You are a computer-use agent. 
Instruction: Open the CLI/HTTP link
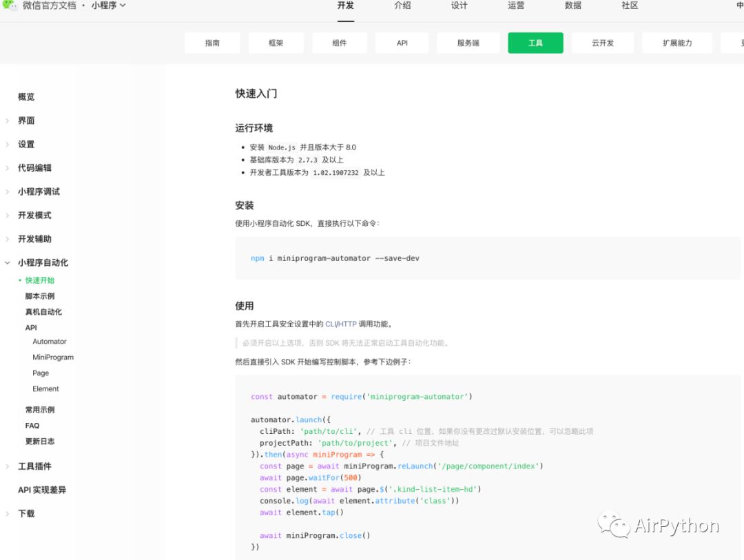pos(341,324)
